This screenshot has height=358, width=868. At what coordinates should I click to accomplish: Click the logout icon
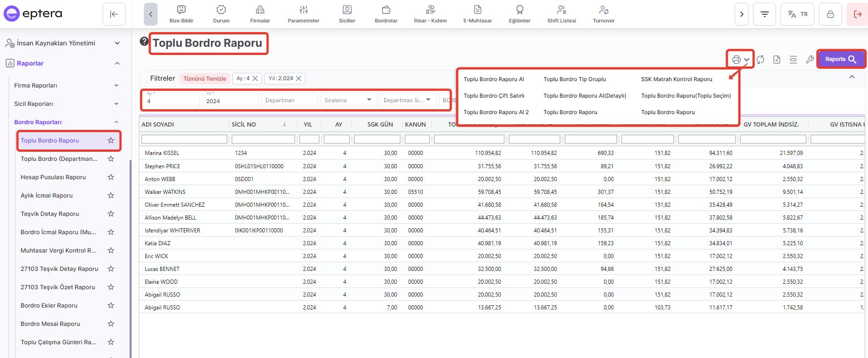857,14
